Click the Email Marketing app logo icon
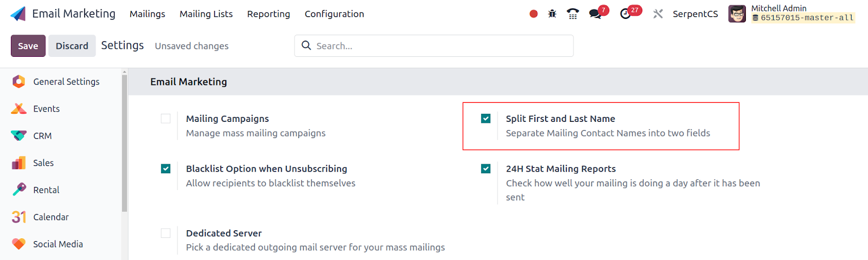Screen dimensions: 868x260 click(18, 14)
